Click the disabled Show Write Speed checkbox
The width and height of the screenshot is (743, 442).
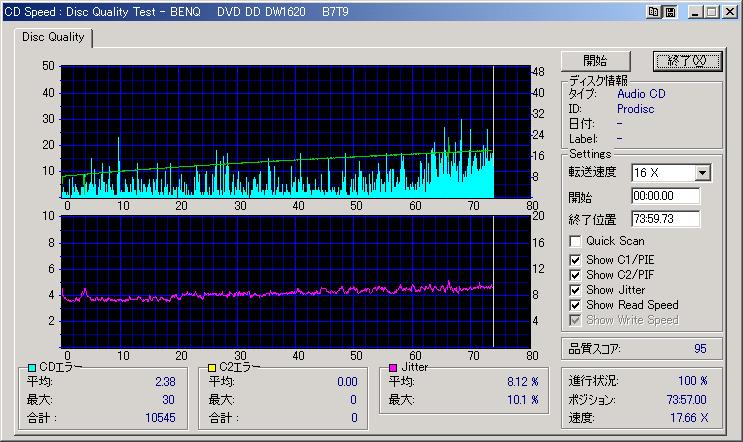pos(575,320)
